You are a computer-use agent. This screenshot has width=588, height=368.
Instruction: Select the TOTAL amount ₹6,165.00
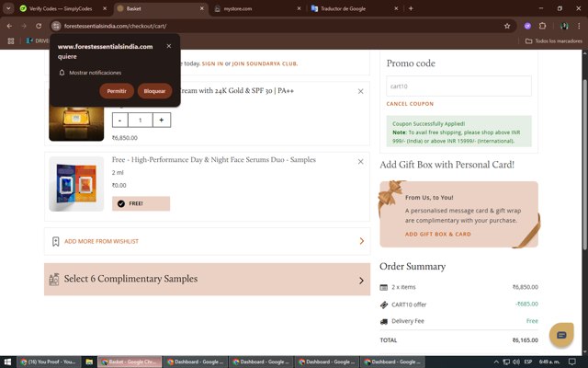click(x=525, y=340)
